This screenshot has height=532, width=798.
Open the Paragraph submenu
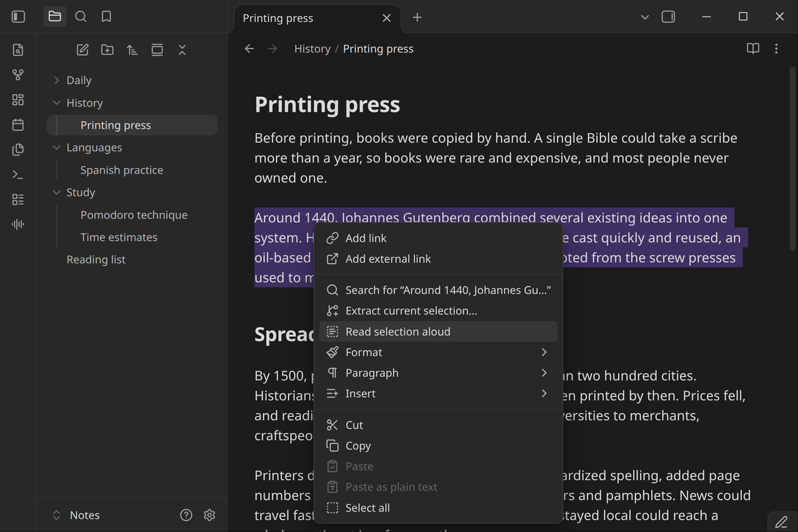(438, 373)
